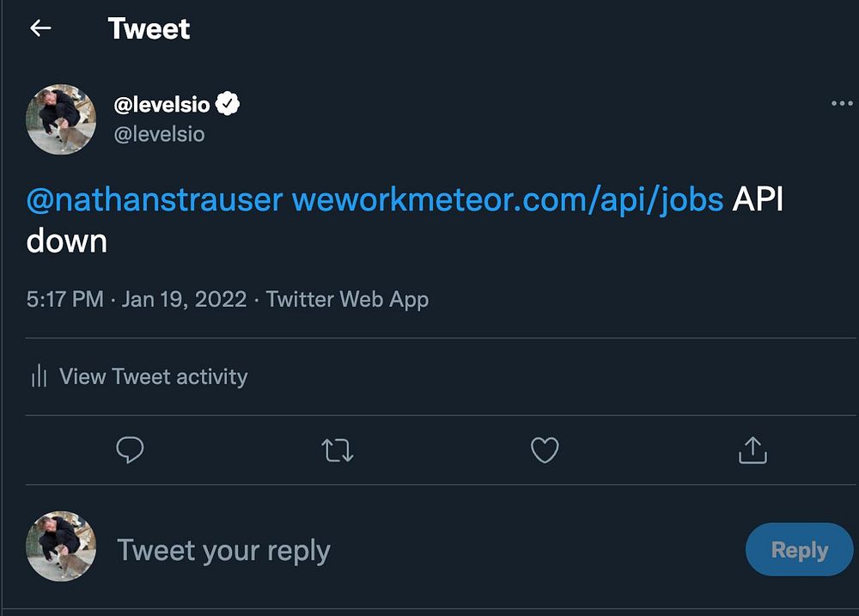The width and height of the screenshot is (859, 616).
Task: Click the Twitter Web App source label
Action: (347, 300)
